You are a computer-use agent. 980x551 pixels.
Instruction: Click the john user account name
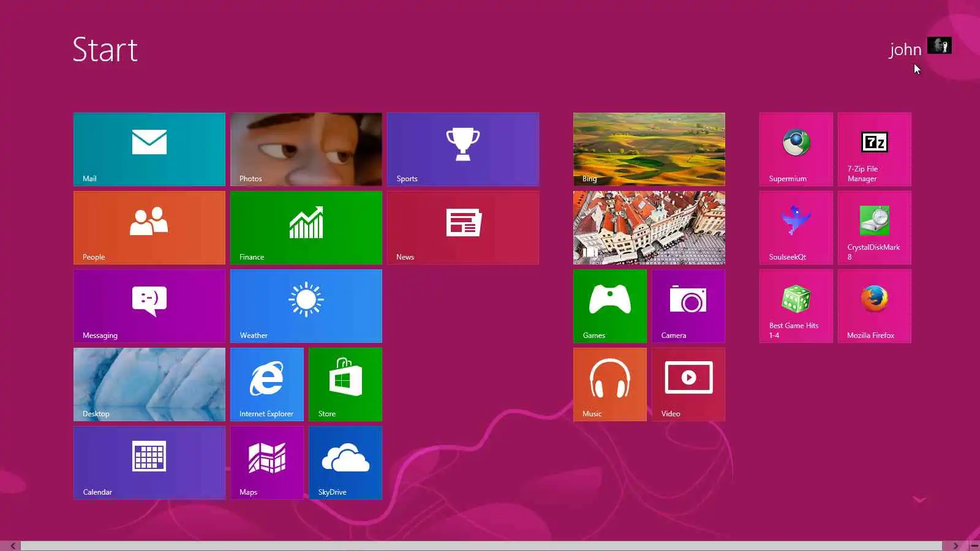tap(905, 50)
